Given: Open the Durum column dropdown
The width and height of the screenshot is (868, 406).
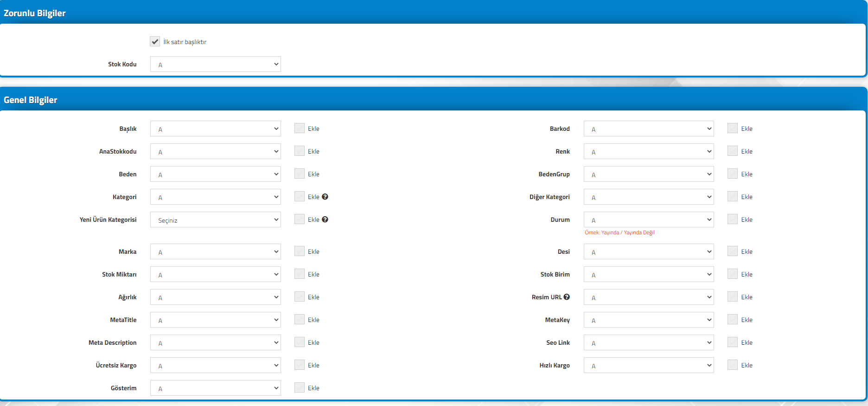Looking at the screenshot, I should click(649, 219).
